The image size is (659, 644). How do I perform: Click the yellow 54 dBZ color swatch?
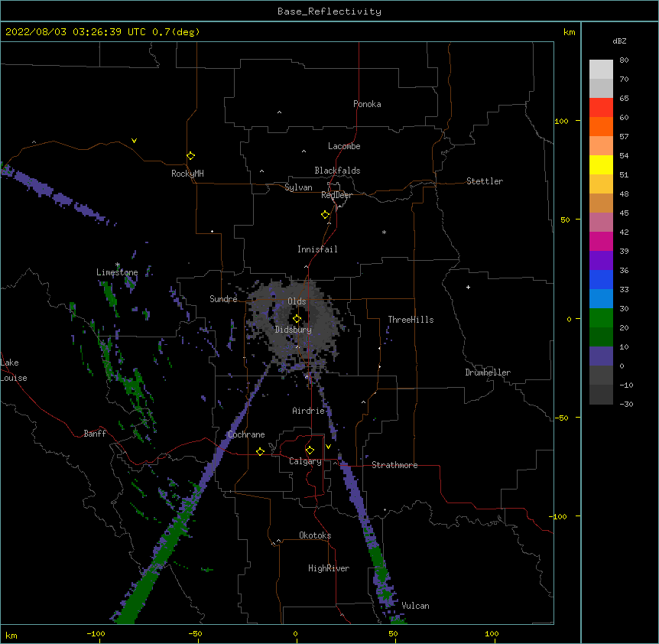pyautogui.click(x=601, y=164)
